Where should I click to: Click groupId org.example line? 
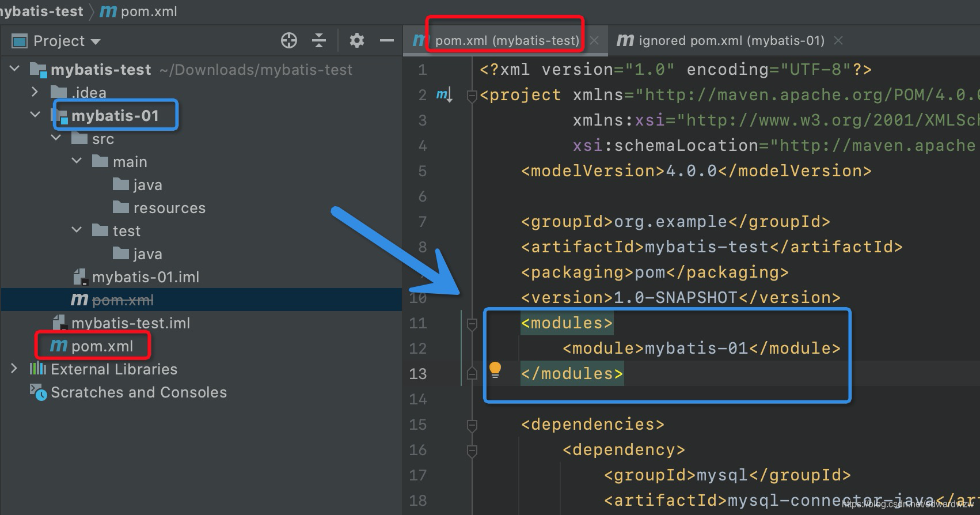click(675, 222)
